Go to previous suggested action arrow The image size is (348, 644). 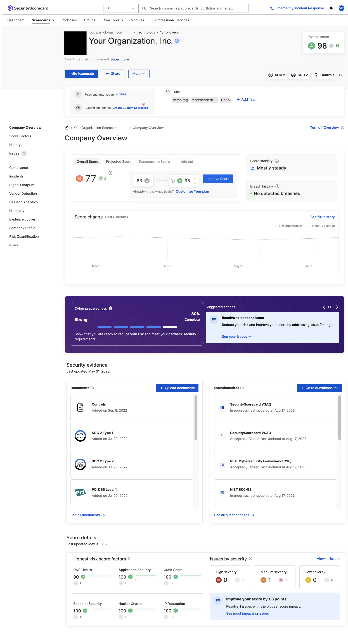324,307
